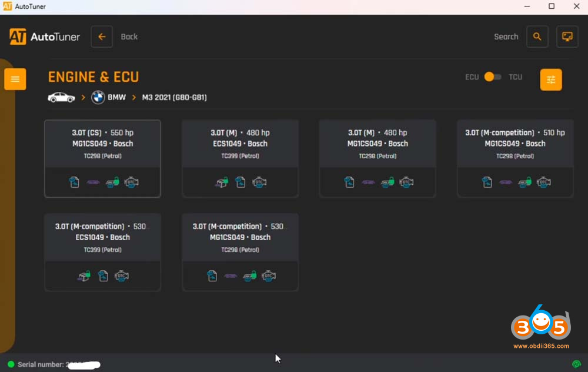Click the purple OBD icon on the M 480 hp MG1CS049 card
Screen dimensions: 588x372
[368, 182]
